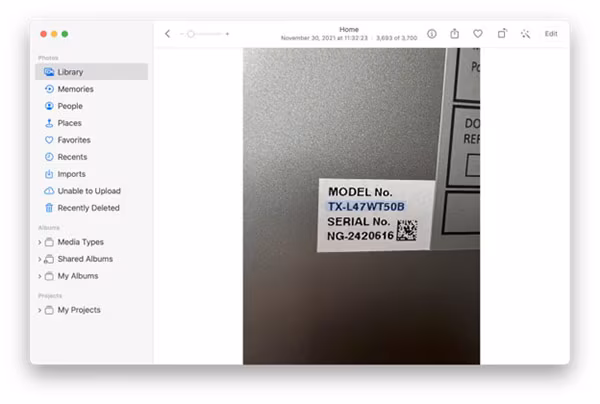Click the Unable to Upload cloud icon
The width and height of the screenshot is (600, 404).
tap(49, 191)
